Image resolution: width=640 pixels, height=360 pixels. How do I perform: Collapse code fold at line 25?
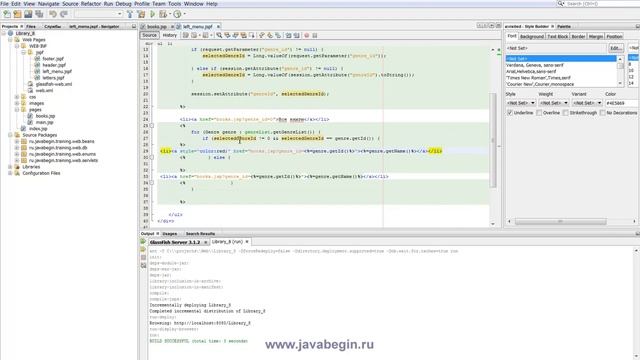(152, 126)
